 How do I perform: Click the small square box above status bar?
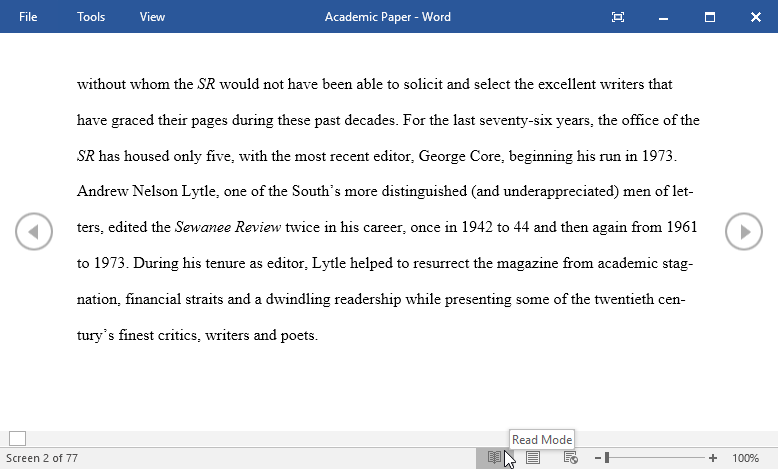coord(17,438)
